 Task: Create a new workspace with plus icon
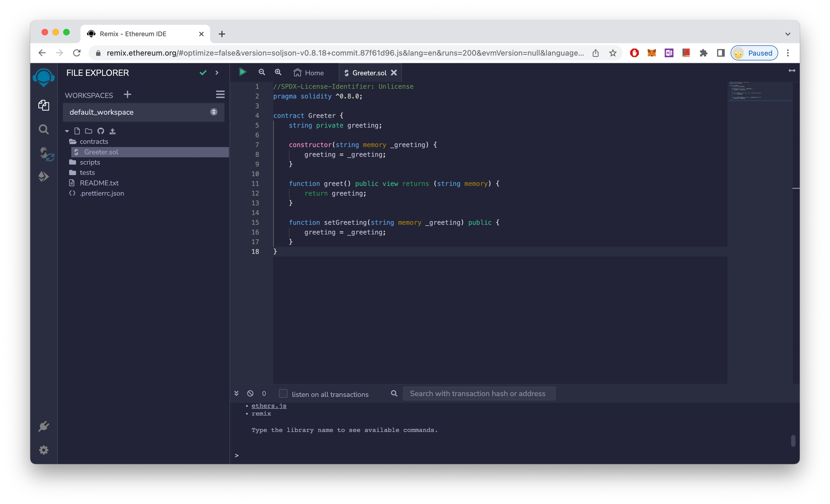[127, 95]
